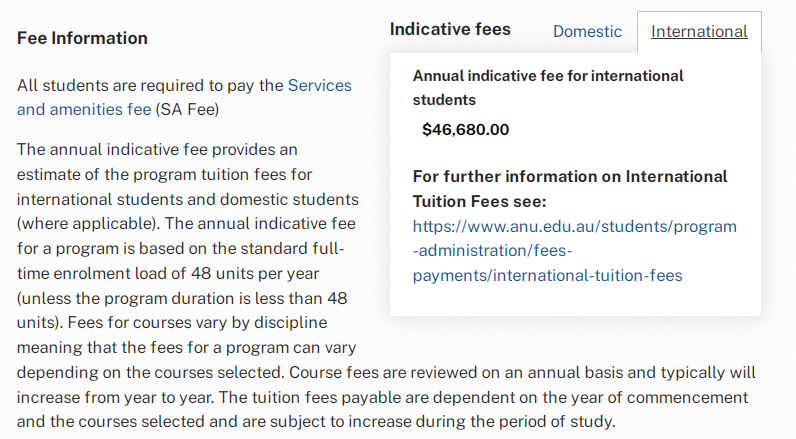This screenshot has height=439, width=796.
Task: Click 'international students and domestic students' line
Action: pos(187,198)
